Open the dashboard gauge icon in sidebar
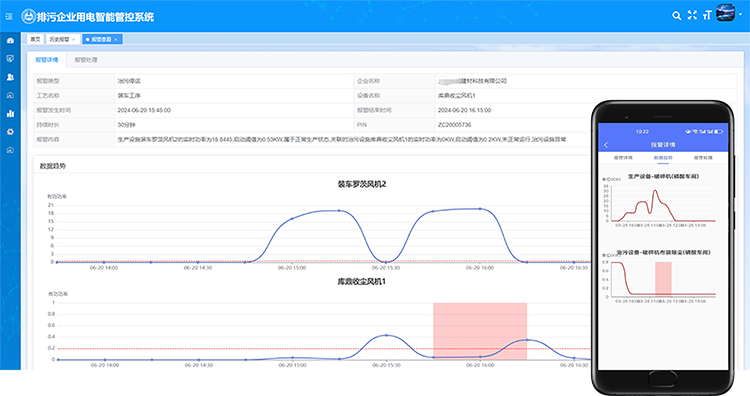This screenshot has width=750, height=396. [x=10, y=41]
